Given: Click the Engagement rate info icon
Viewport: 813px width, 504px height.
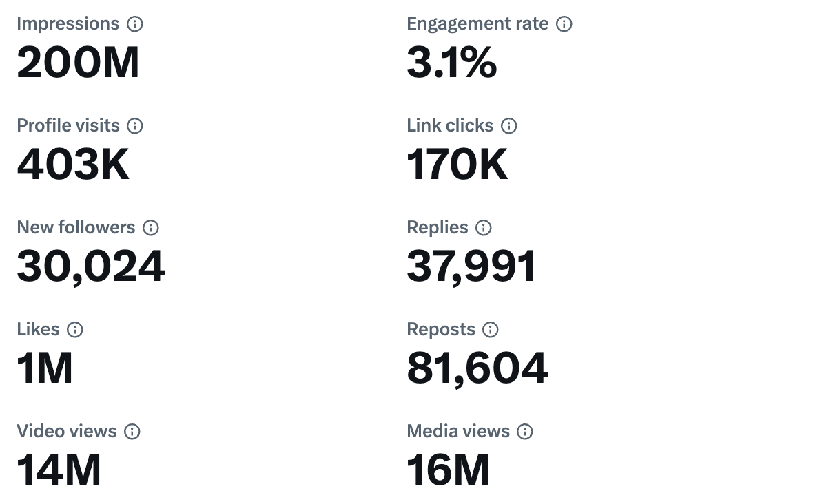Looking at the screenshot, I should 564,23.
